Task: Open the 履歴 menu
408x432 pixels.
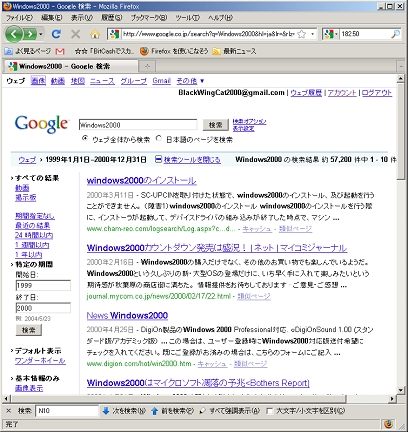Action: click(112, 18)
